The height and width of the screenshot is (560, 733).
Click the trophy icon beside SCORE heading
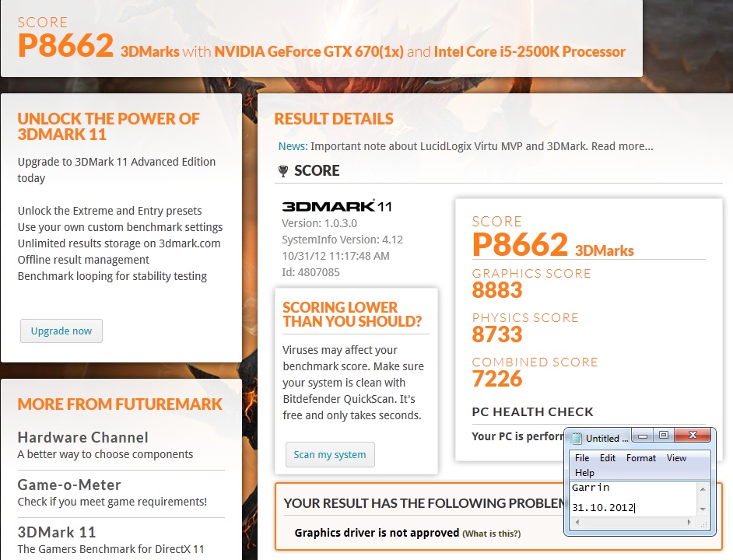282,171
